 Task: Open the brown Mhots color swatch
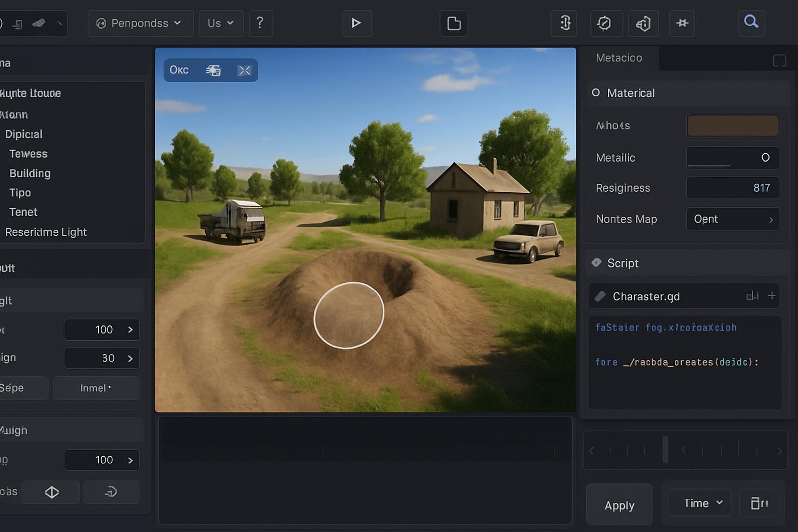(733, 126)
